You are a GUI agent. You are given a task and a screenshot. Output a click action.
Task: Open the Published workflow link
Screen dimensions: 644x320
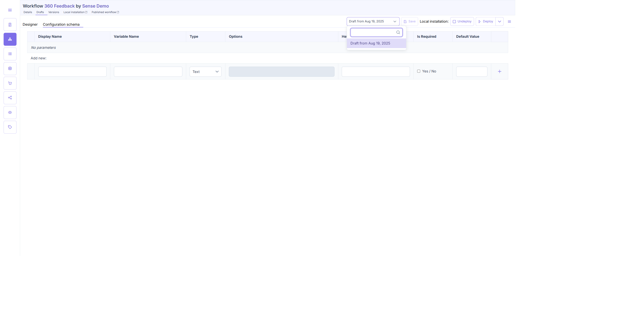(105, 12)
